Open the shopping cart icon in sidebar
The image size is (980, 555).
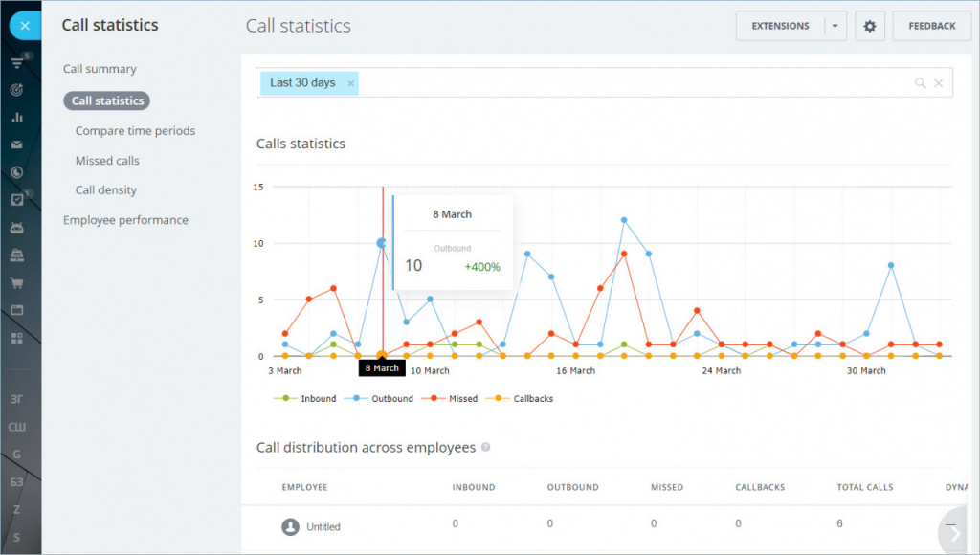pos(17,283)
